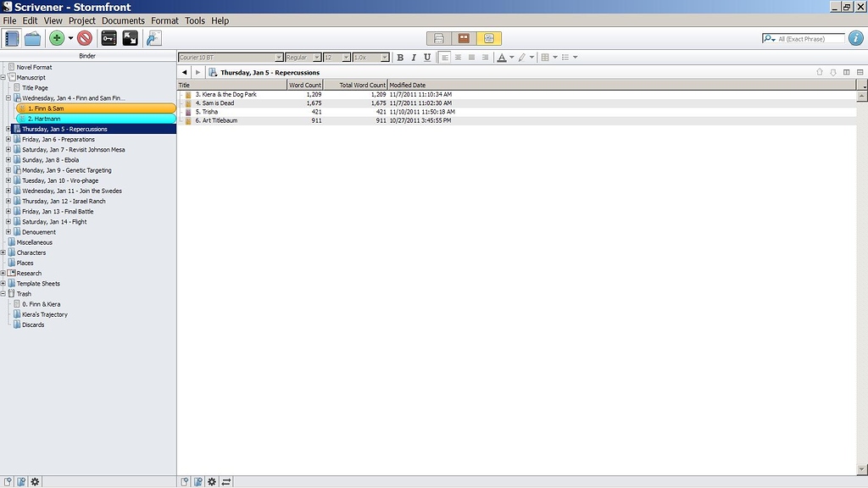Toggle underline formatting

tap(426, 57)
